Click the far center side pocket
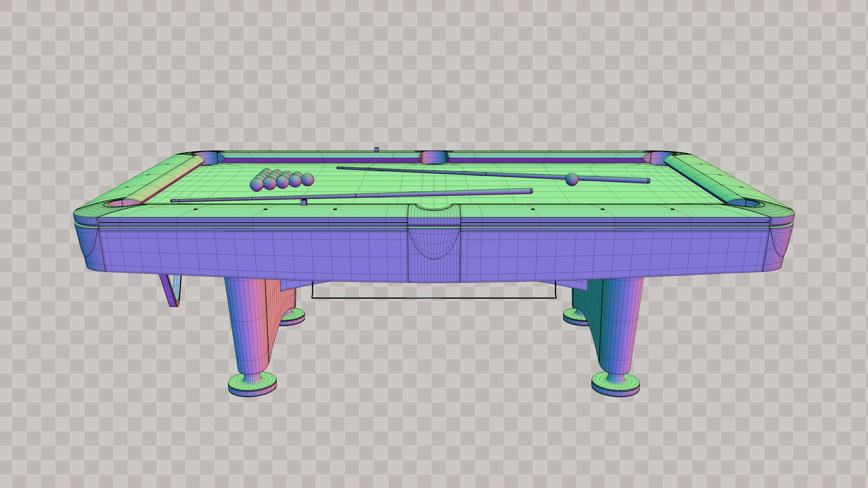This screenshot has width=868, height=488. [434, 157]
